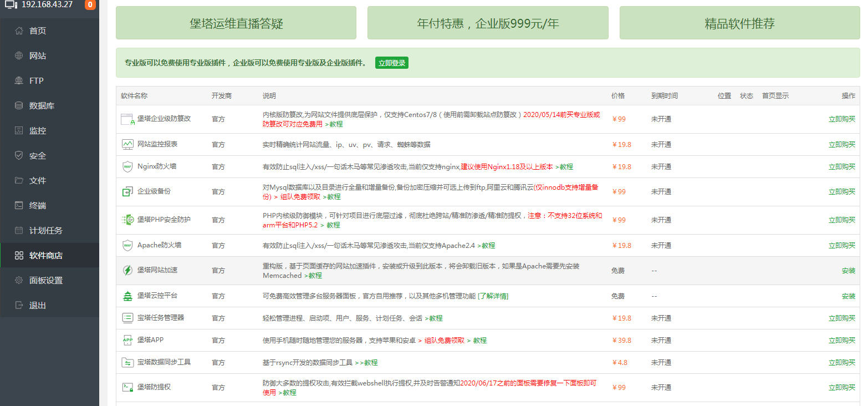The height and width of the screenshot is (406, 868).
Task: Open the 精品软件推荐 banner
Action: coord(740,23)
